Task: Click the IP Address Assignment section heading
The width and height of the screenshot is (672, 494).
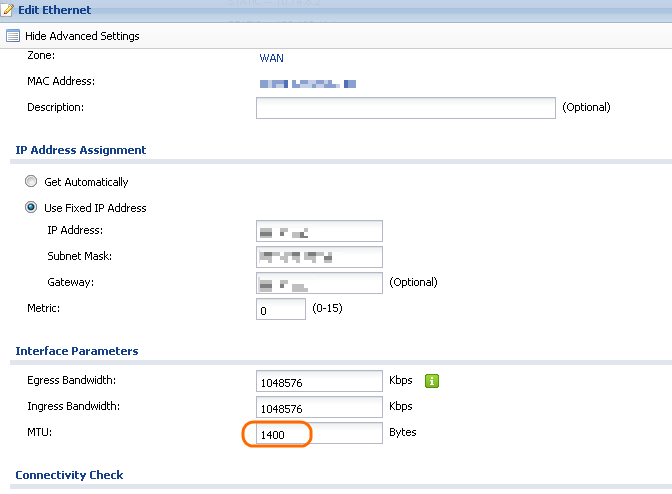Action: [81, 150]
